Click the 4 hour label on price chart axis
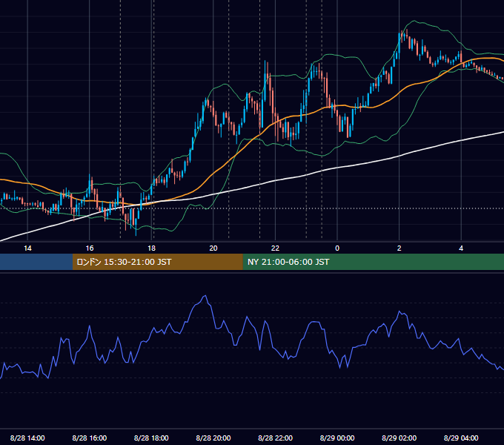This screenshot has height=445, width=504. 461,248
